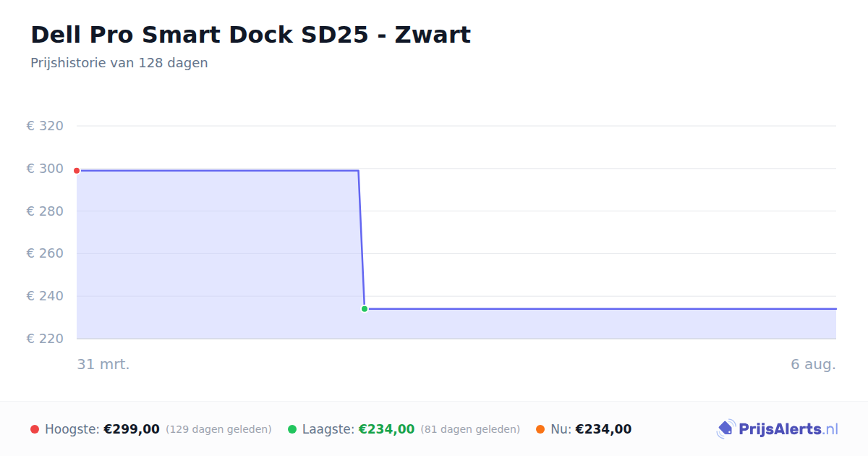The width and height of the screenshot is (868, 456).
Task: Select the red Hoogste legend dot
Action: pyautogui.click(x=35, y=429)
